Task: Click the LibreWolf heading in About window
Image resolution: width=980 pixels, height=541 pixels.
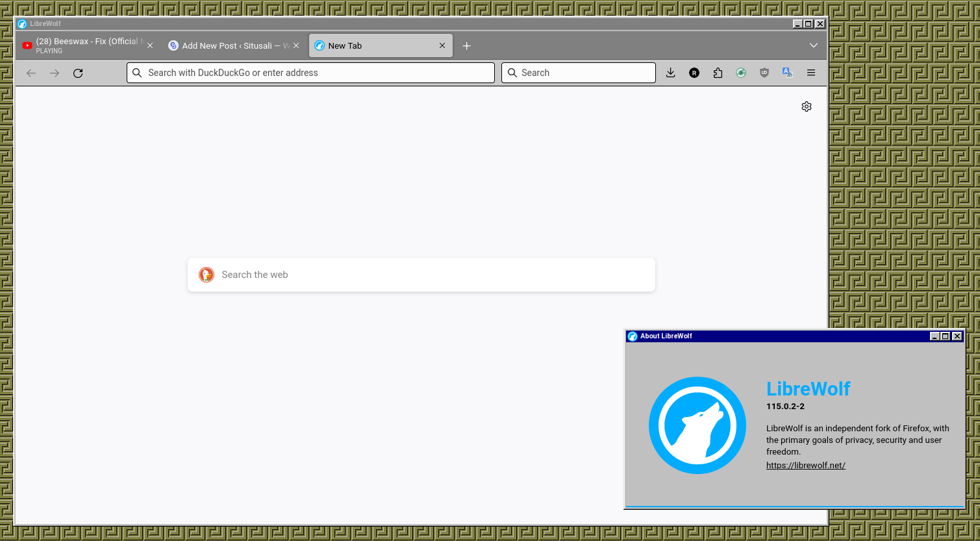Action: pyautogui.click(x=809, y=388)
